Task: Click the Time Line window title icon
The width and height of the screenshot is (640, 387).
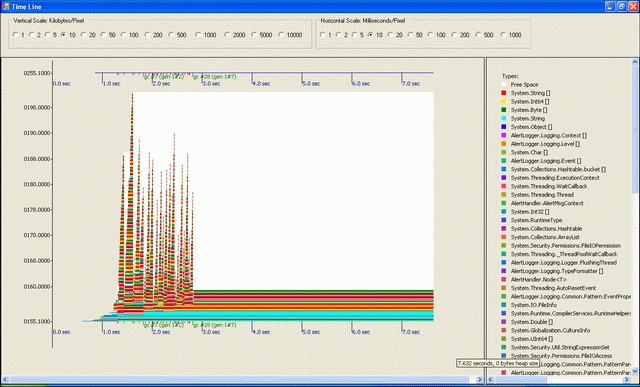Action: coord(6,7)
